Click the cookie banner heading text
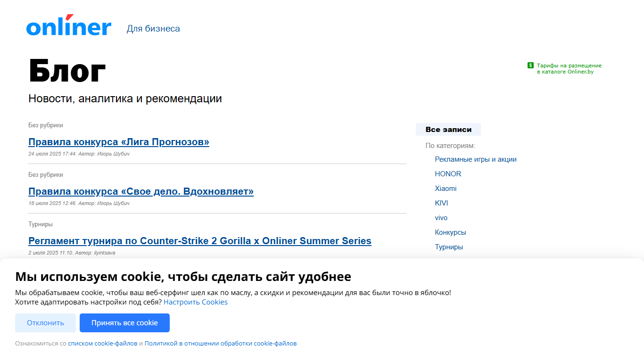644x362 pixels. [183, 277]
